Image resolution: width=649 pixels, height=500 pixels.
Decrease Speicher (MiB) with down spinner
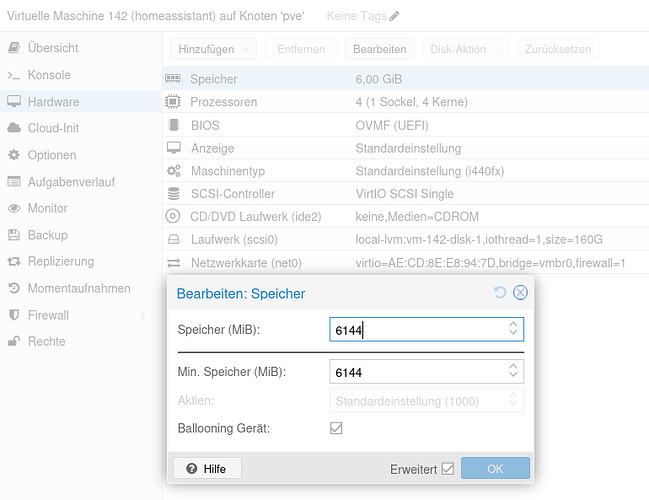(513, 332)
